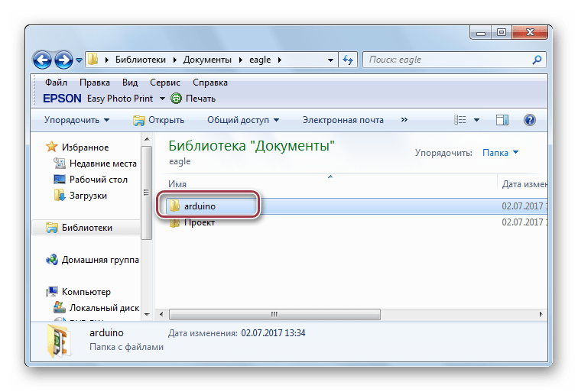
Task: Open the Справка menu
Action: 209,83
